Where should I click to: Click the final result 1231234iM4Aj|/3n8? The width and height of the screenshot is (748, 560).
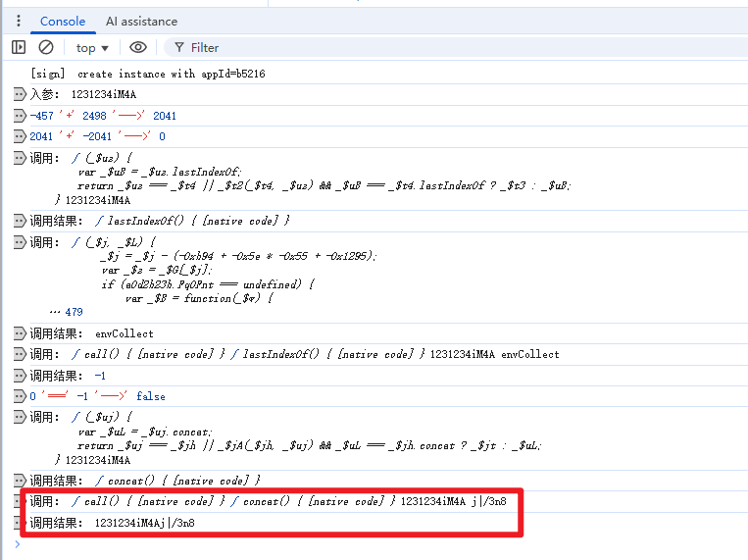144,523
